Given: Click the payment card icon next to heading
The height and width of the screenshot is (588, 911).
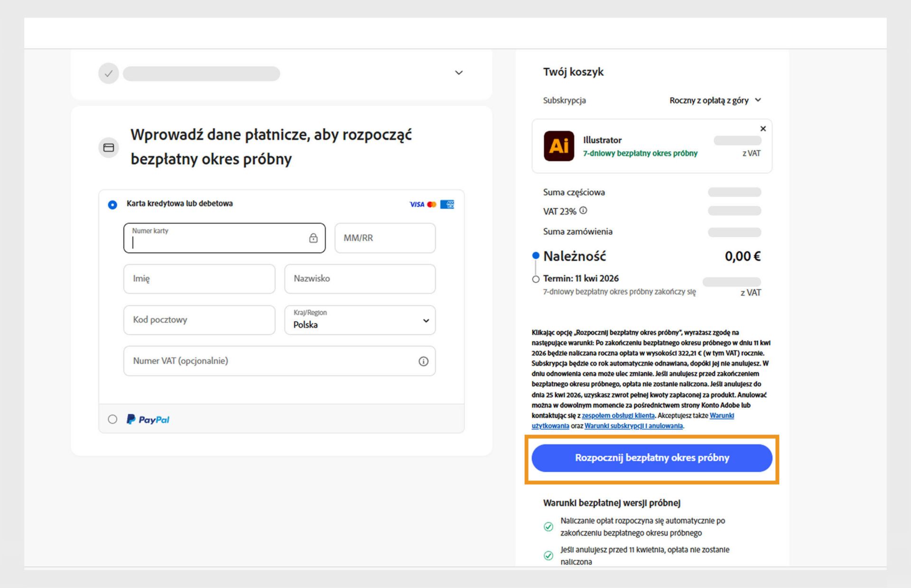Looking at the screenshot, I should tap(109, 147).
